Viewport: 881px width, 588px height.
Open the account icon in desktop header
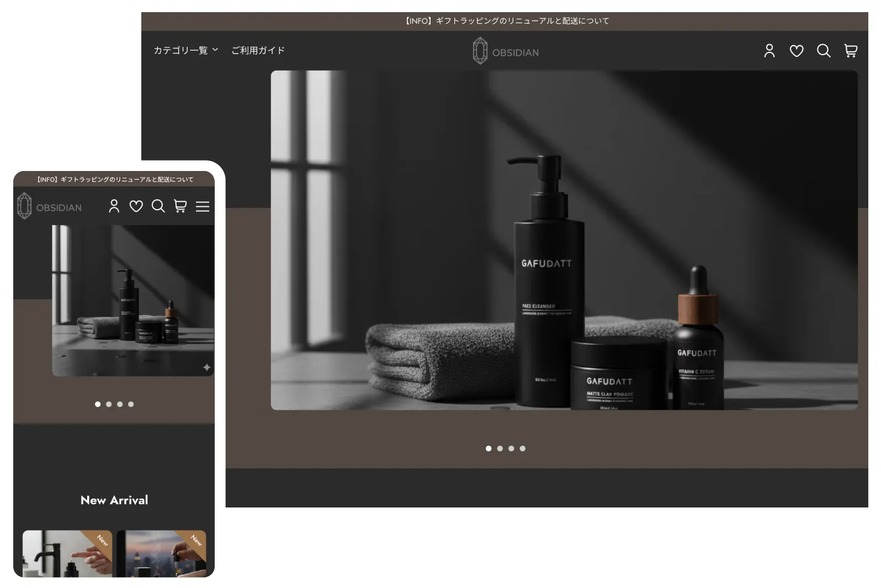click(x=769, y=51)
